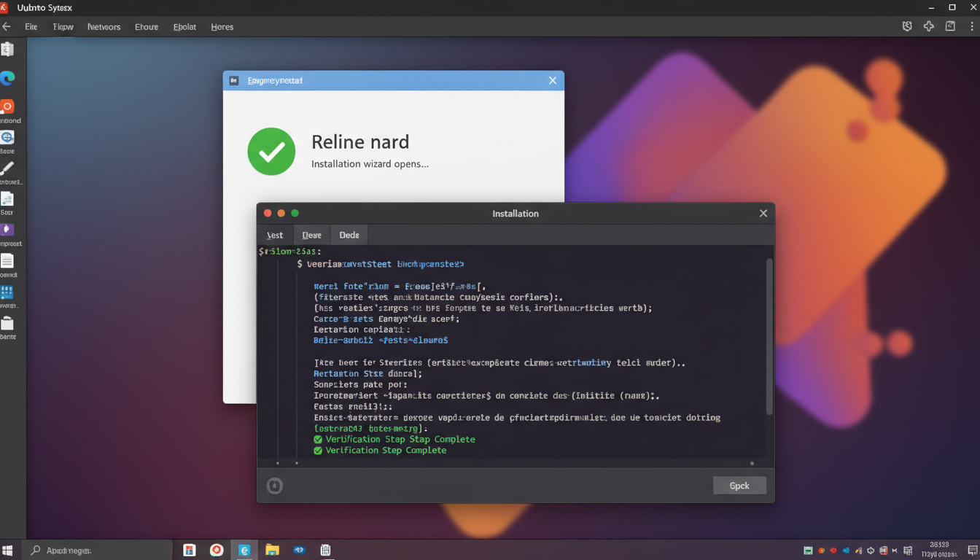This screenshot has height=560, width=980.
Task: Open the Ehoue menu
Action: coord(147,27)
